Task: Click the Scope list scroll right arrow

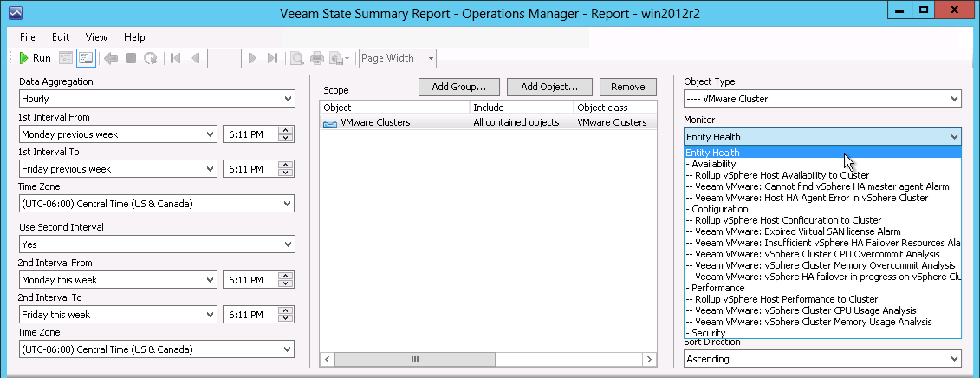Action: 649,359
